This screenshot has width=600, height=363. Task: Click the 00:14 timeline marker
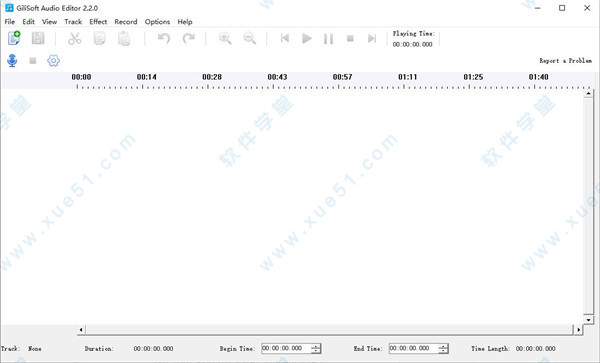[x=147, y=77]
